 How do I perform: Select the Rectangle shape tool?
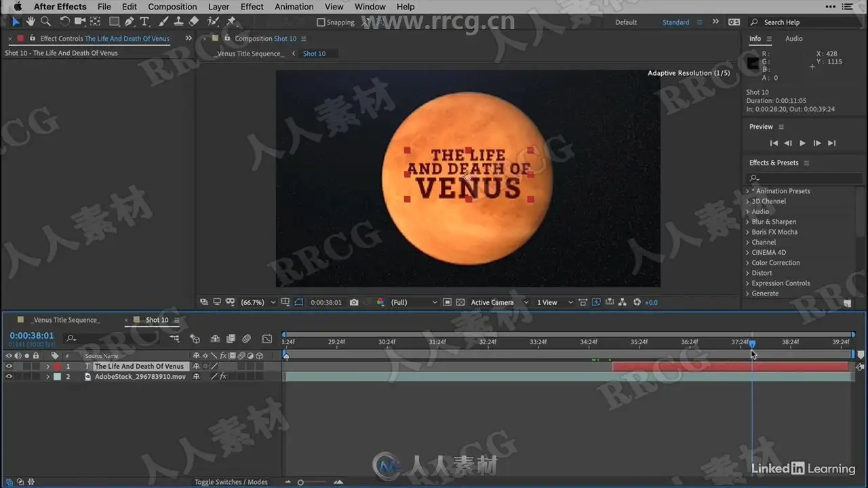click(114, 22)
